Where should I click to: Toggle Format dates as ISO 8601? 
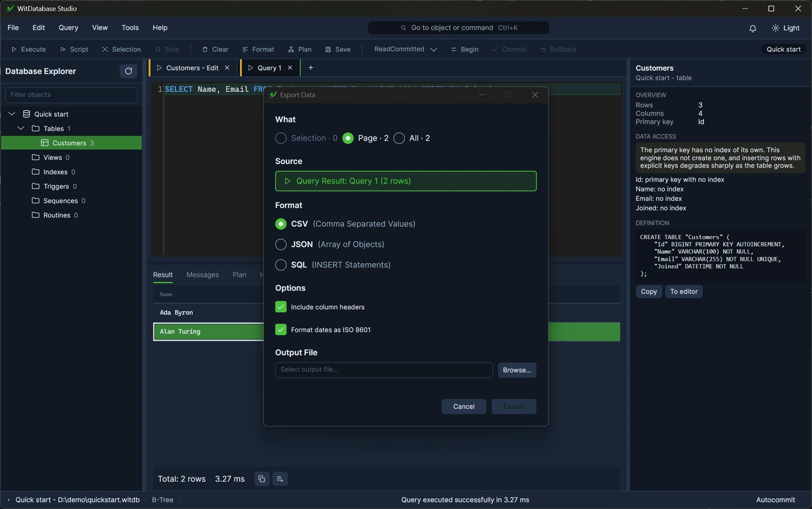click(x=281, y=330)
